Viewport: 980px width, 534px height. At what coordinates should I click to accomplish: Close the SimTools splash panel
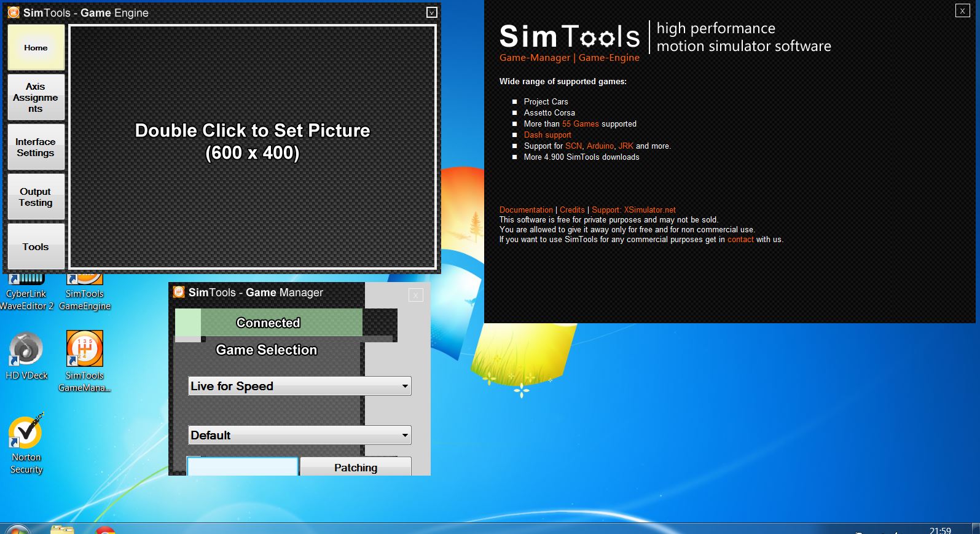[962, 10]
